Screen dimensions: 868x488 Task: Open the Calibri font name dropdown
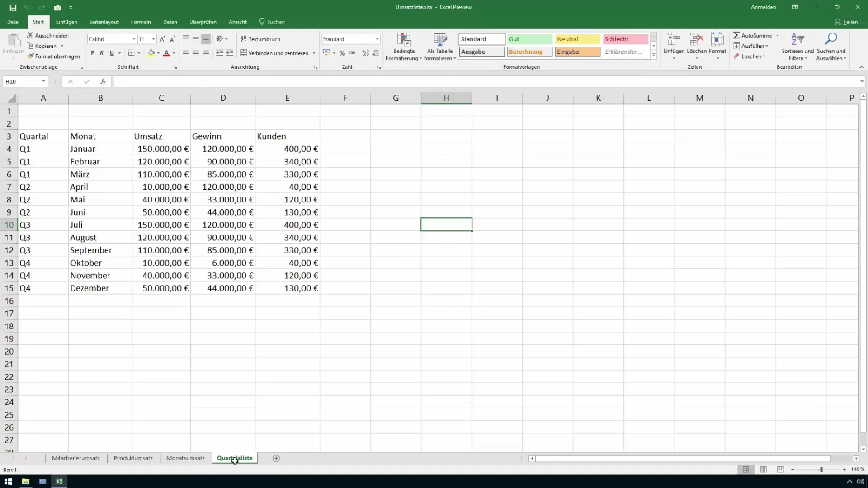tap(134, 39)
